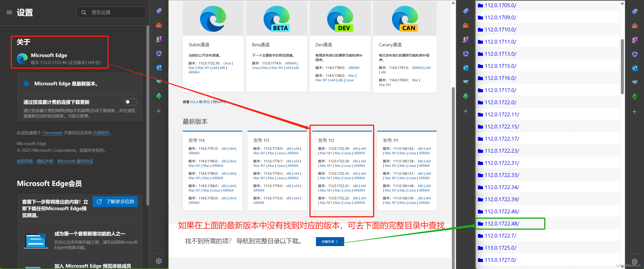Image resolution: width=644 pixels, height=269 pixels.
Task: Click the Linux link under Stable通道
Action: coord(227,63)
